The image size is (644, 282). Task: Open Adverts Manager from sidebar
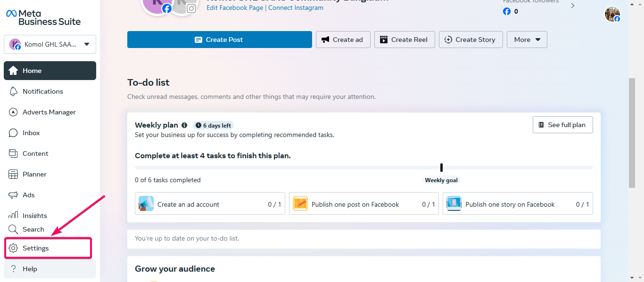click(x=50, y=112)
